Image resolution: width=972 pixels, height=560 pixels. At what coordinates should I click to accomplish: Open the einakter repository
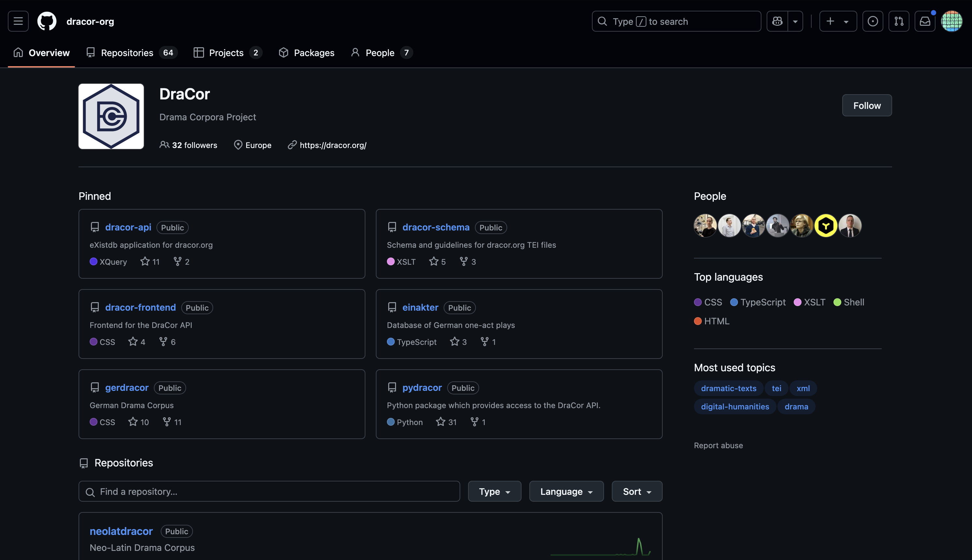420,307
